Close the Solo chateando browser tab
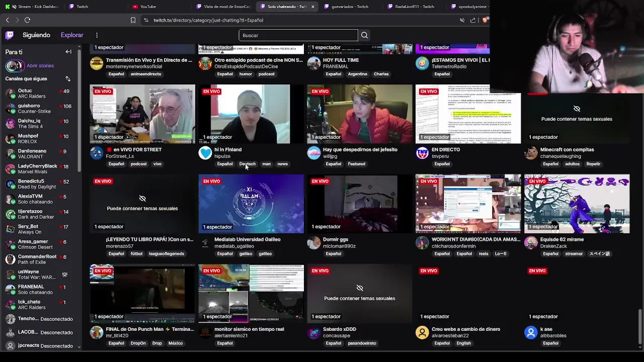Image resolution: width=644 pixels, height=362 pixels. click(313, 7)
